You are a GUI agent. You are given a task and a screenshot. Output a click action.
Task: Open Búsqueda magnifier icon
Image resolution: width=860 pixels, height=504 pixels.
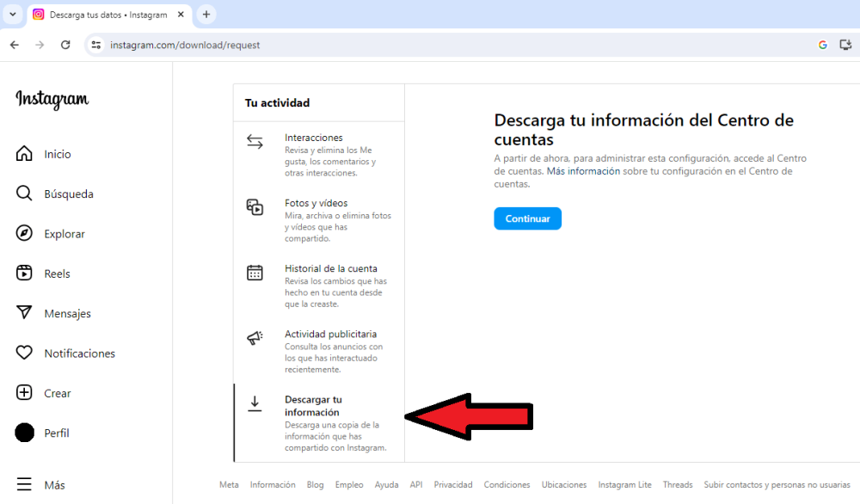click(24, 193)
